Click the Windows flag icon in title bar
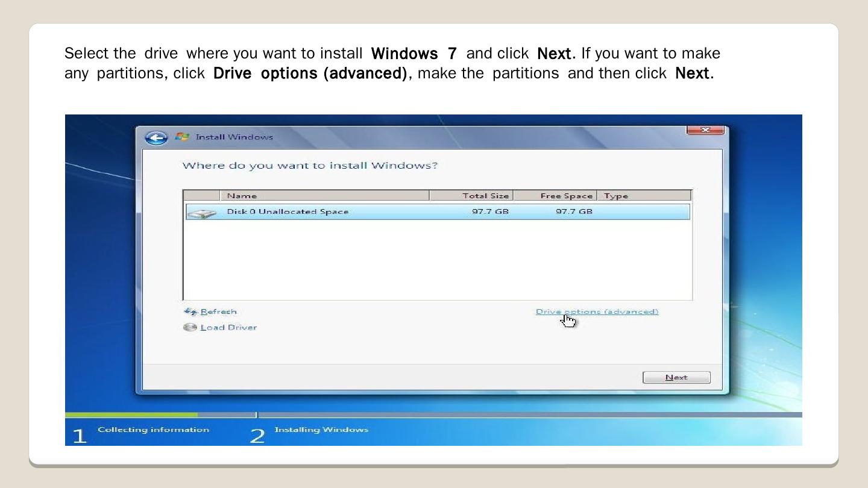The height and width of the screenshot is (488, 868). pos(181,137)
